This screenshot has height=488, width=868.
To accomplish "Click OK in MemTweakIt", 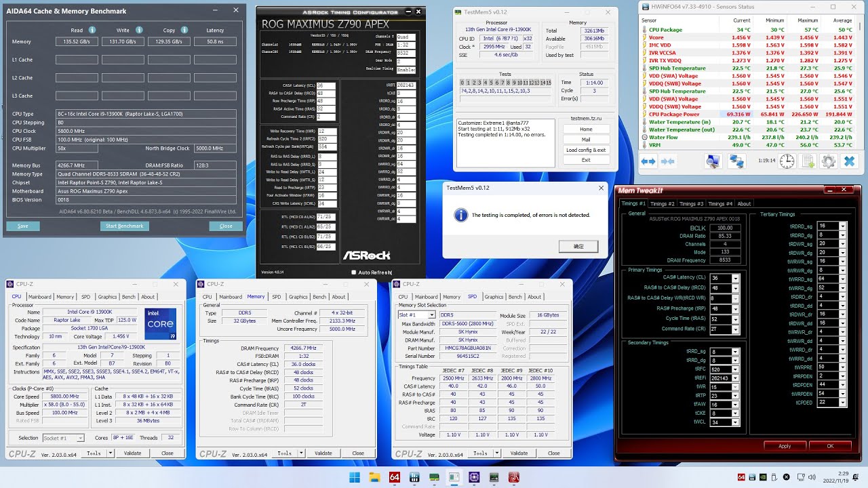I will click(x=830, y=446).
